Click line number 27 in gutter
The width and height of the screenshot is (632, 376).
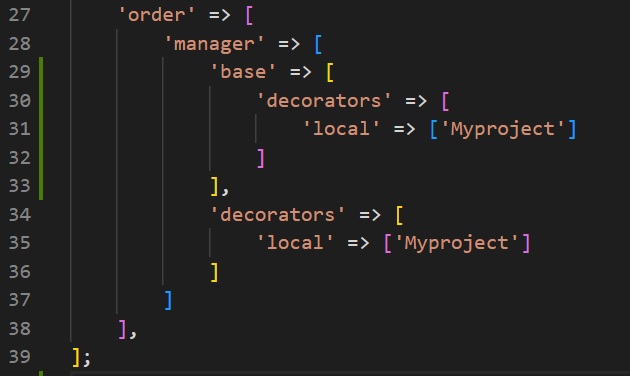tap(19, 15)
